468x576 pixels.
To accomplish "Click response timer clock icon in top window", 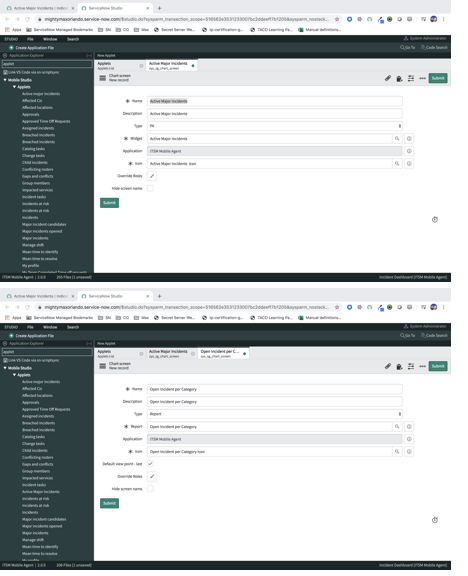I will tap(435, 220).
